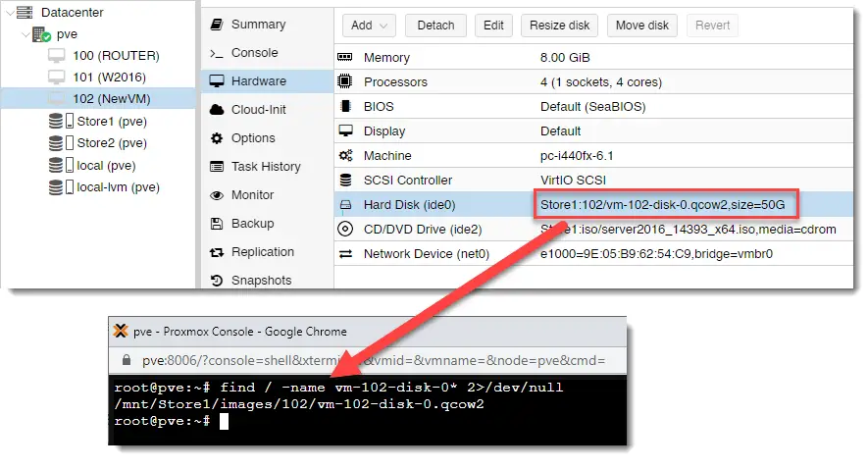Screen dimensions: 868x469
Task: Click the console window URL address field
Action: click(373, 360)
